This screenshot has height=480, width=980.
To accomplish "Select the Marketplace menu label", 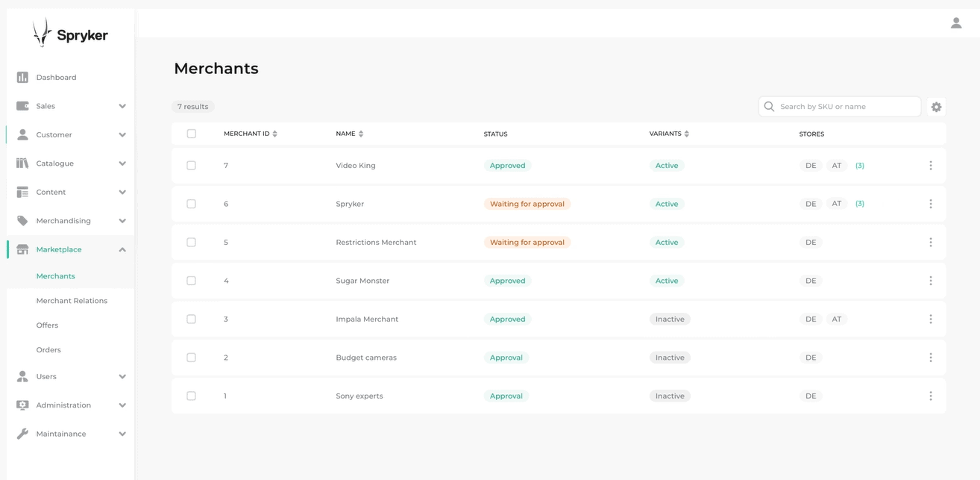I will [59, 249].
